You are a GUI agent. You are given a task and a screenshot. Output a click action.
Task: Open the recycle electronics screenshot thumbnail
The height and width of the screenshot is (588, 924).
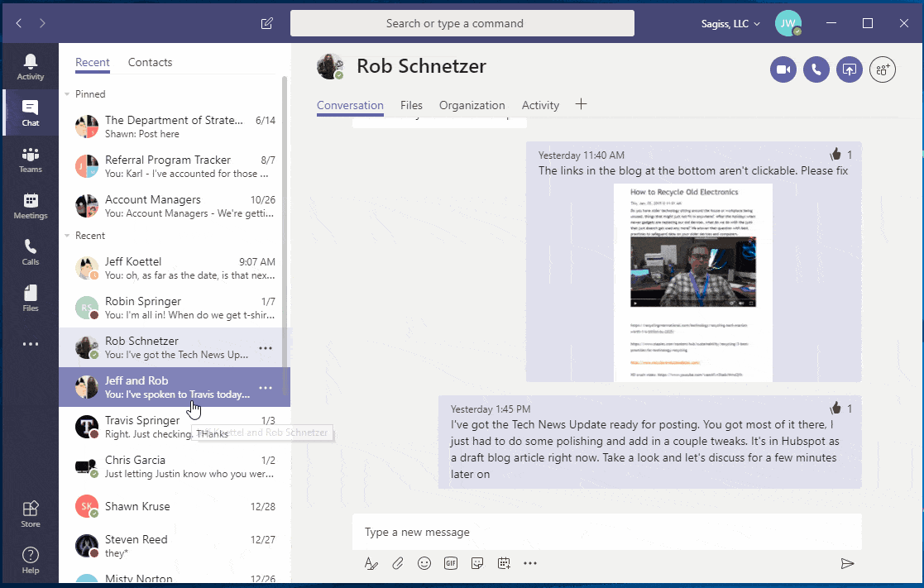[x=693, y=283]
